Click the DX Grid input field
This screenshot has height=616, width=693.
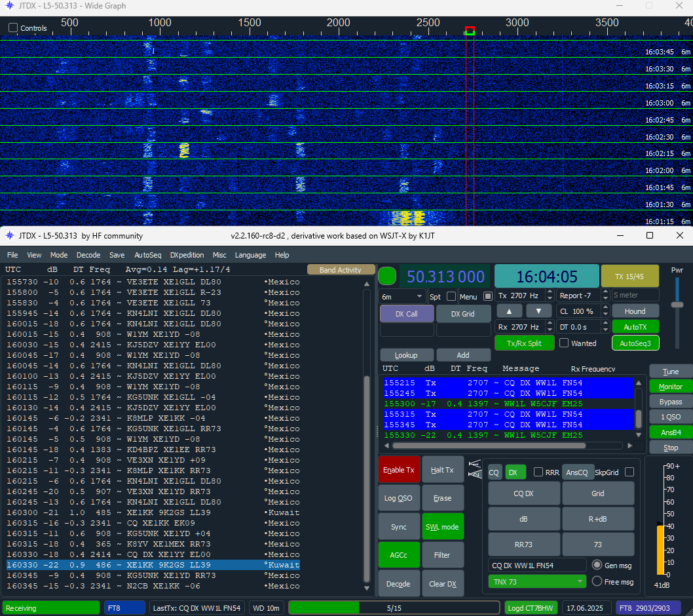click(x=463, y=330)
